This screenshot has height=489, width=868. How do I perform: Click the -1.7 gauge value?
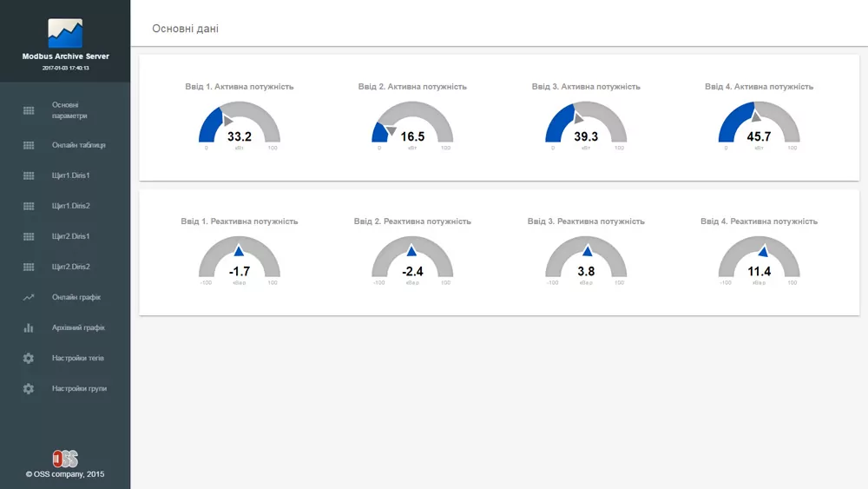[x=240, y=271]
